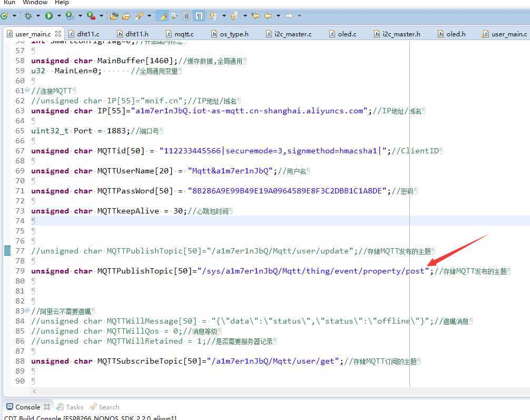Image resolution: width=530 pixels, height=420 pixels.
Task: Place cursor in MainBuffer[1460] declaration
Action: point(104,61)
